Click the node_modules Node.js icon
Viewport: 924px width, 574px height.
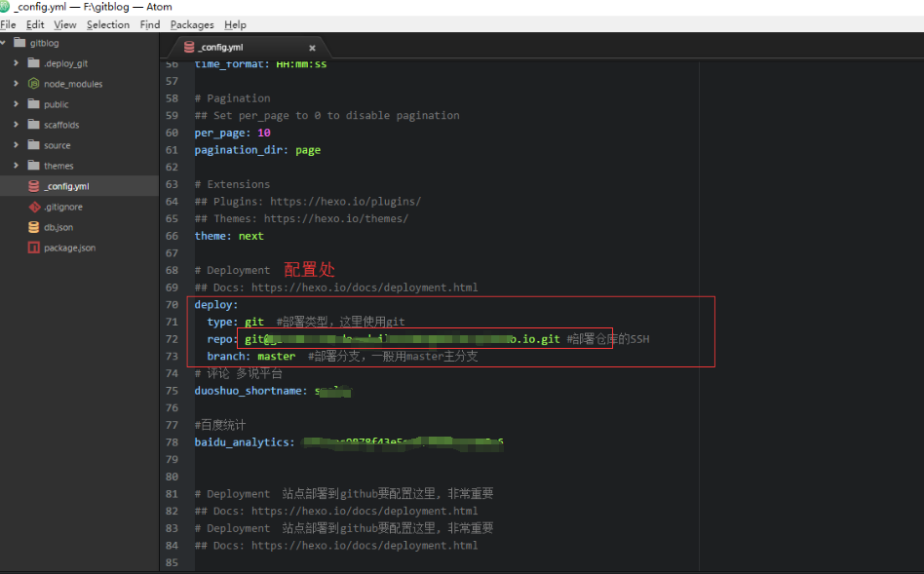point(33,84)
